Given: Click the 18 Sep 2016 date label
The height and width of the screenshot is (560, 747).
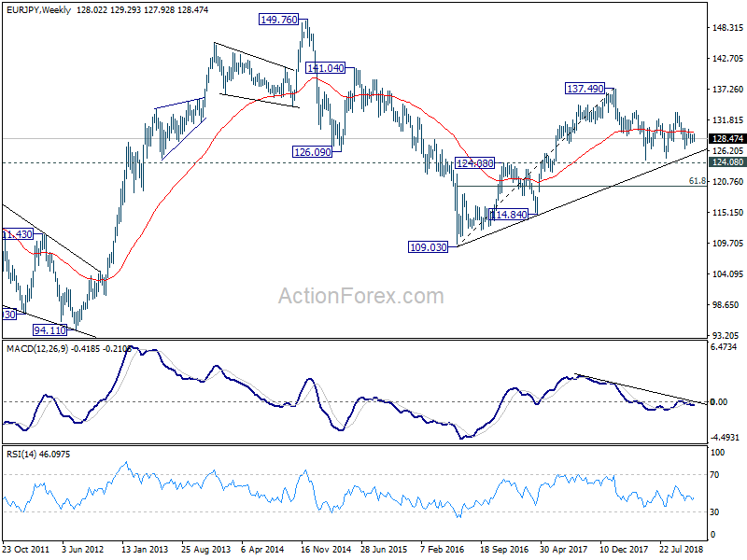Looking at the screenshot, I should coord(504,549).
